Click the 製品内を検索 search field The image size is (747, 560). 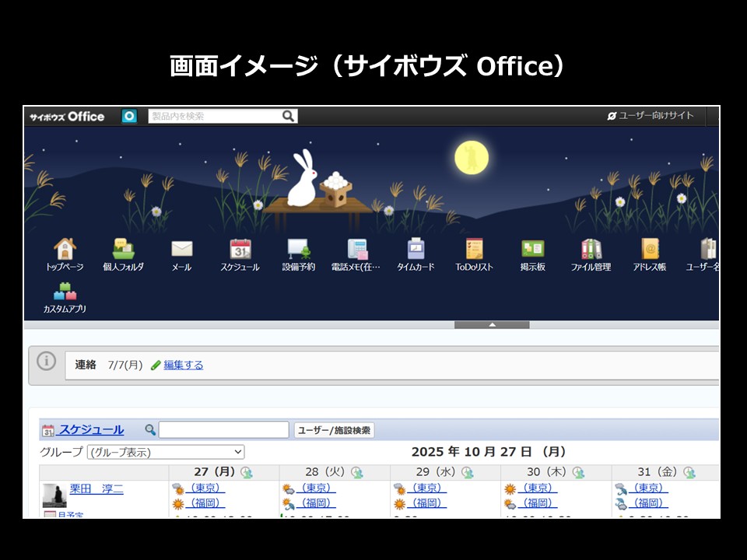(x=214, y=116)
